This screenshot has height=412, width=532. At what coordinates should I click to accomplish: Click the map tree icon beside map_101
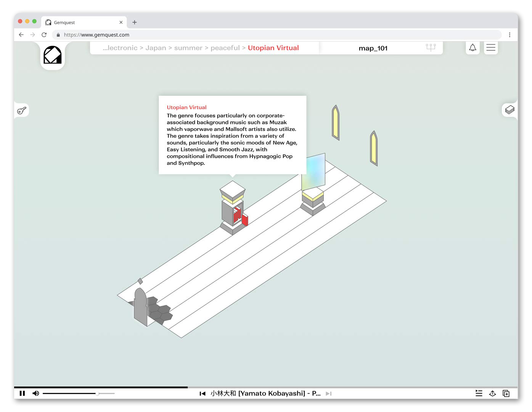(431, 48)
